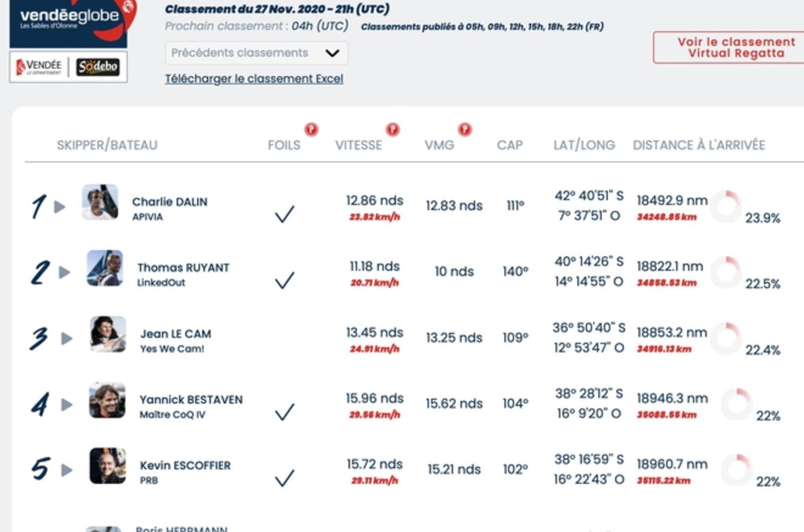Expand Kevin Escoffier's row arrow
Screen dimensions: 804x532
tap(67, 470)
